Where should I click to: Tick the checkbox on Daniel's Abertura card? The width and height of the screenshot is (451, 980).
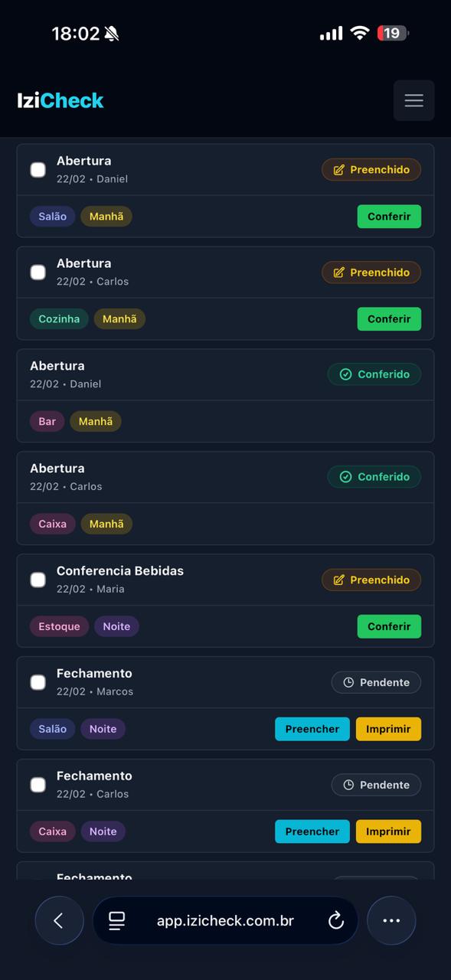(38, 169)
